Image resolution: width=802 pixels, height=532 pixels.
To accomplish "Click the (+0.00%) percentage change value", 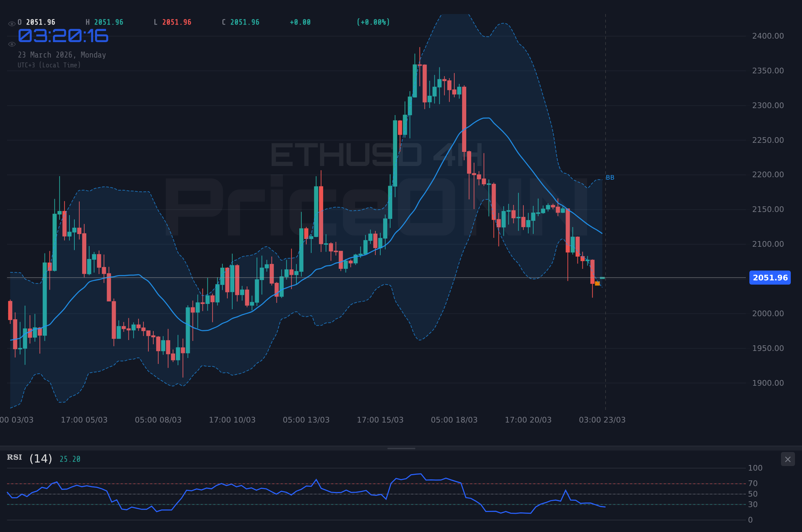I will tap(373, 22).
